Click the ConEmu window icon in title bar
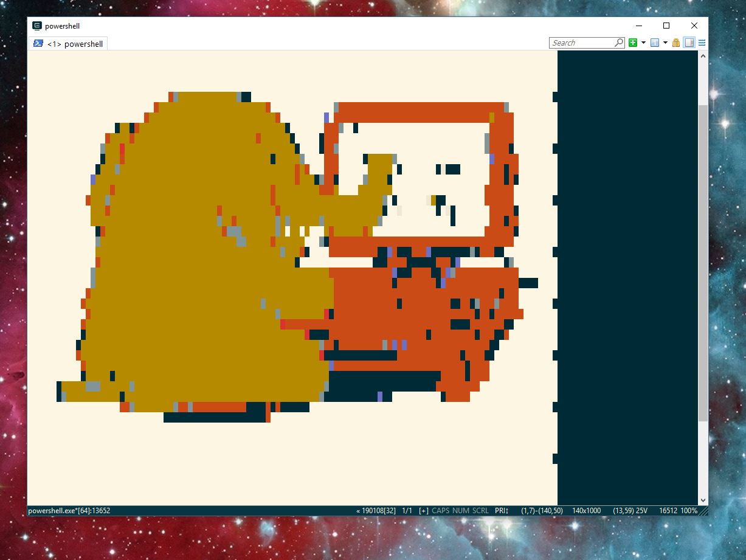The image size is (746, 560). [x=37, y=26]
